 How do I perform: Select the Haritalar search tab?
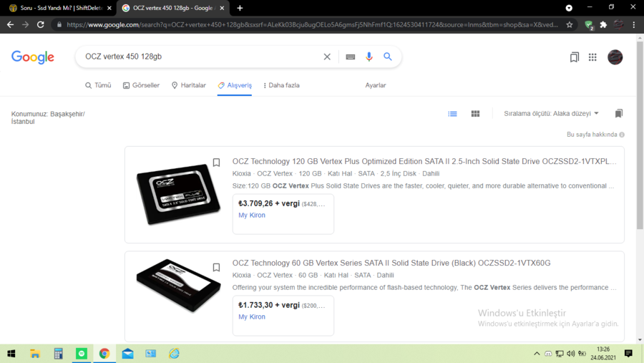[x=188, y=85]
